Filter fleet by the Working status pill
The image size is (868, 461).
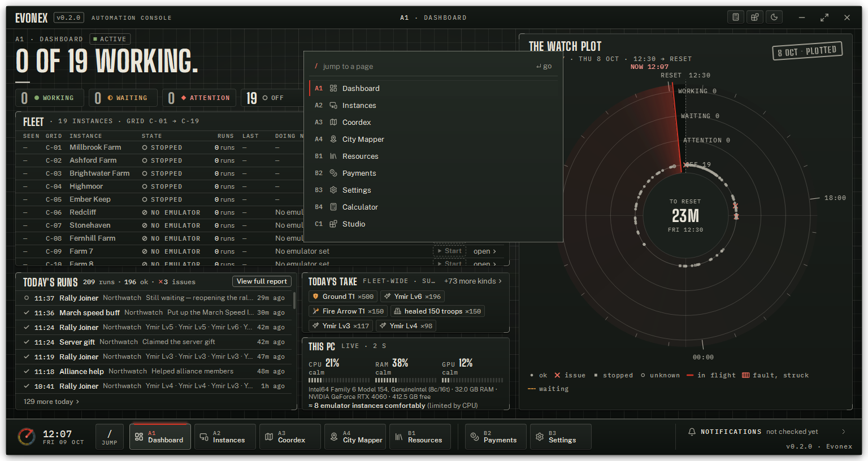click(49, 98)
